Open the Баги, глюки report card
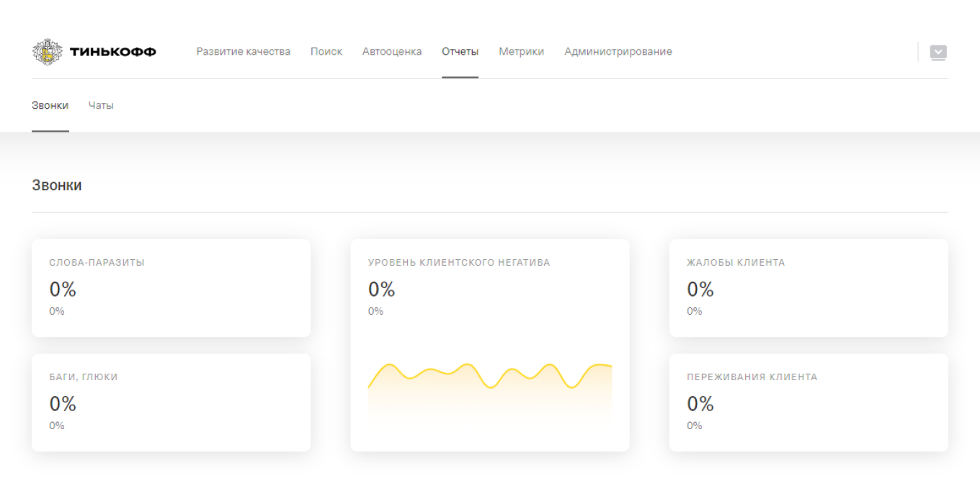Viewport: 980px width, 499px height. 171,403
